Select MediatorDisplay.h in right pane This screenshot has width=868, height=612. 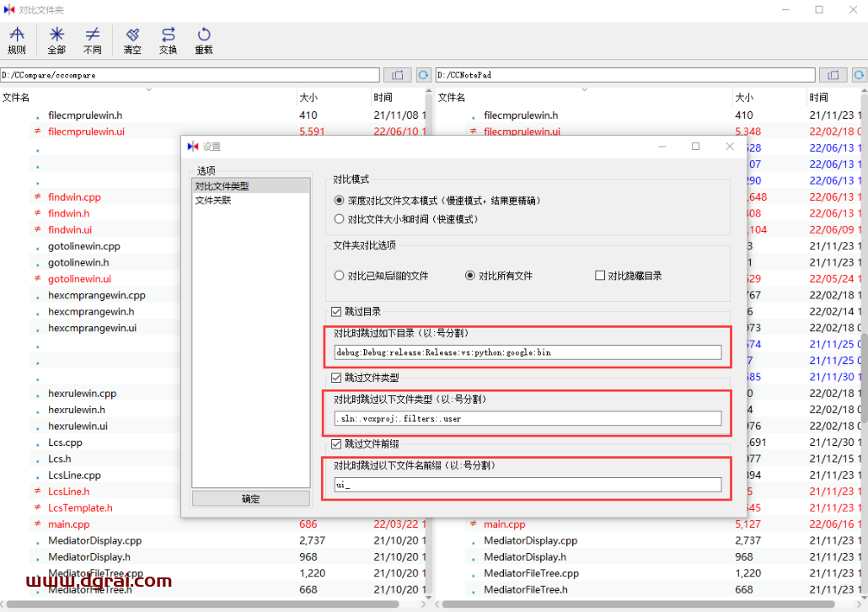coord(525,557)
